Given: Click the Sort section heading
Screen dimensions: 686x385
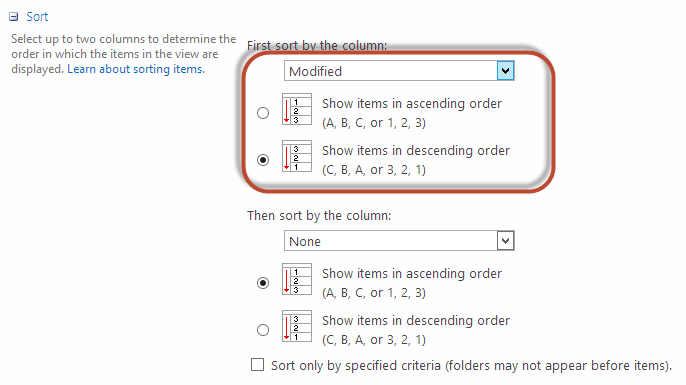Looking at the screenshot, I should point(37,17).
